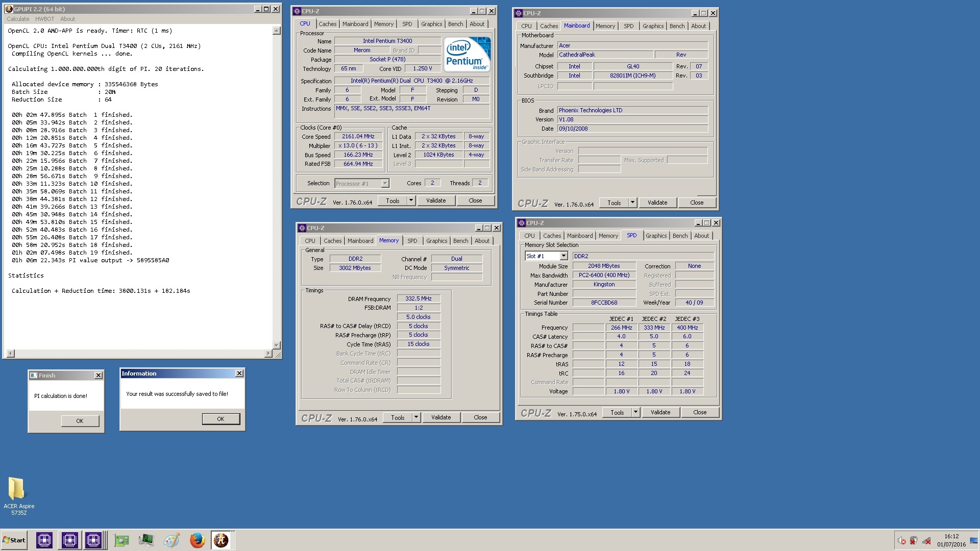Click the title bar icon of CPU-Z Mainboard window
Image resolution: width=980 pixels, height=551 pixels.
pyautogui.click(x=519, y=13)
